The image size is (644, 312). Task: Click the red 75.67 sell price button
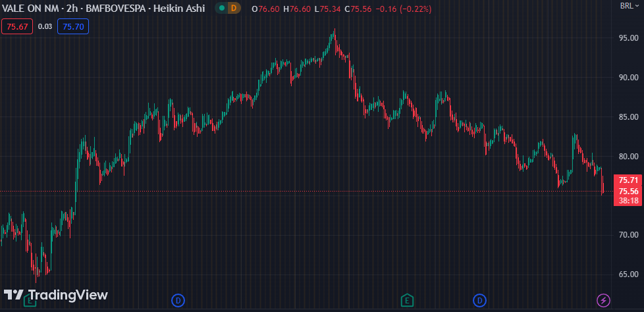click(x=17, y=26)
